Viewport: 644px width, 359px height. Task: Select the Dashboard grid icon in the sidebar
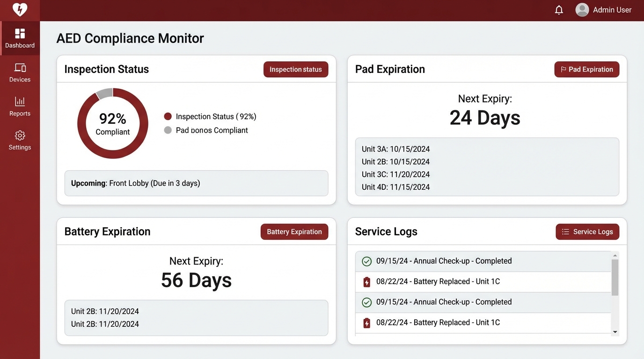[x=20, y=34]
